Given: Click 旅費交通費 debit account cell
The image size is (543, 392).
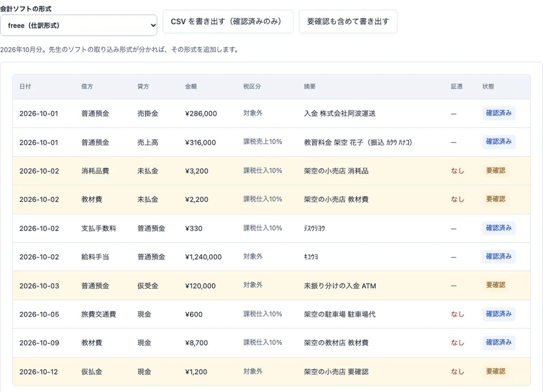Looking at the screenshot, I should click(99, 315).
